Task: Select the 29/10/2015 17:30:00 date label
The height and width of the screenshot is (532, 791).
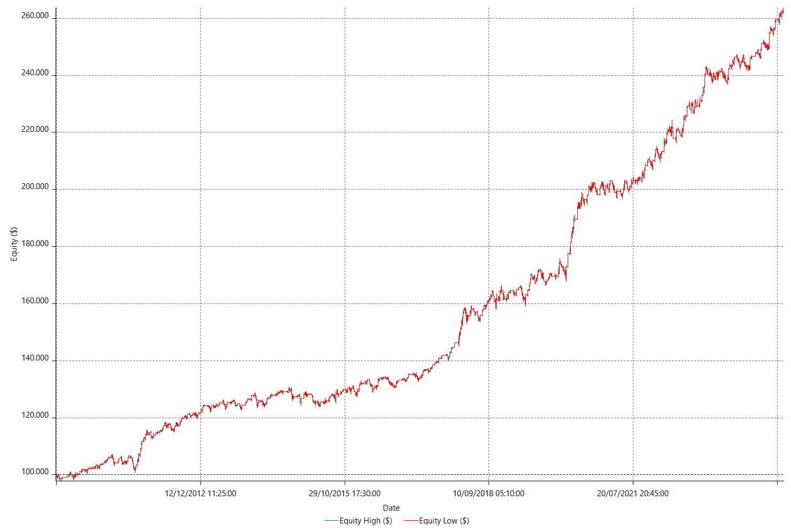Action: (345, 494)
